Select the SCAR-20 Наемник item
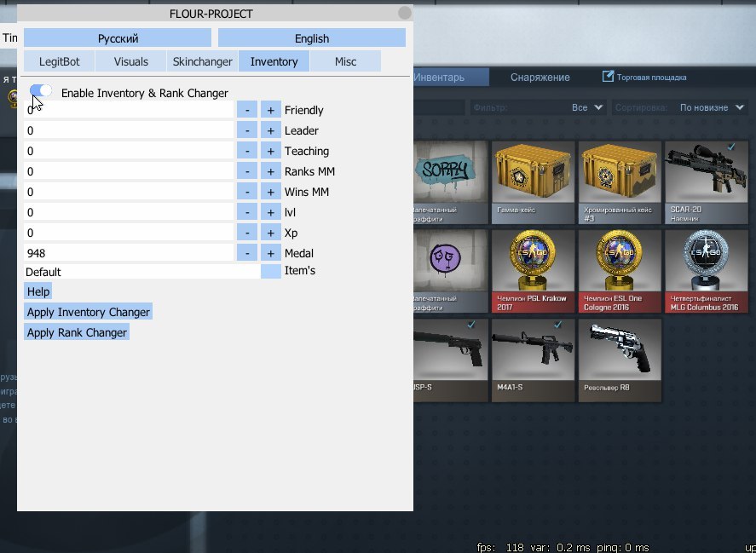Image resolution: width=756 pixels, height=553 pixels. tap(707, 182)
